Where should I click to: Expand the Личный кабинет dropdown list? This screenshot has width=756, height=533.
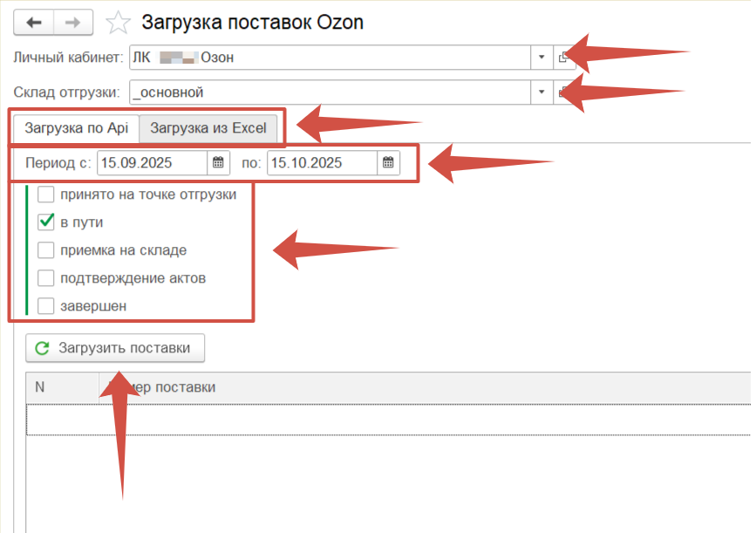pyautogui.click(x=541, y=58)
